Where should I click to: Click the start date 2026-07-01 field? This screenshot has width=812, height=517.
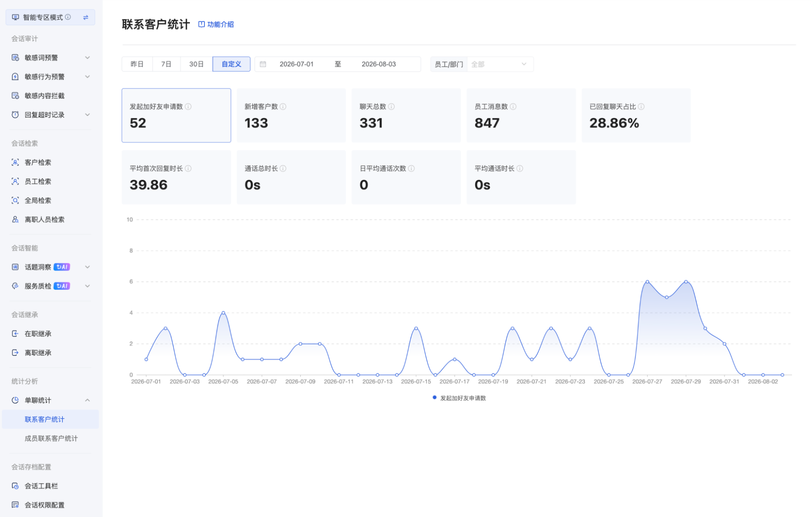point(296,64)
